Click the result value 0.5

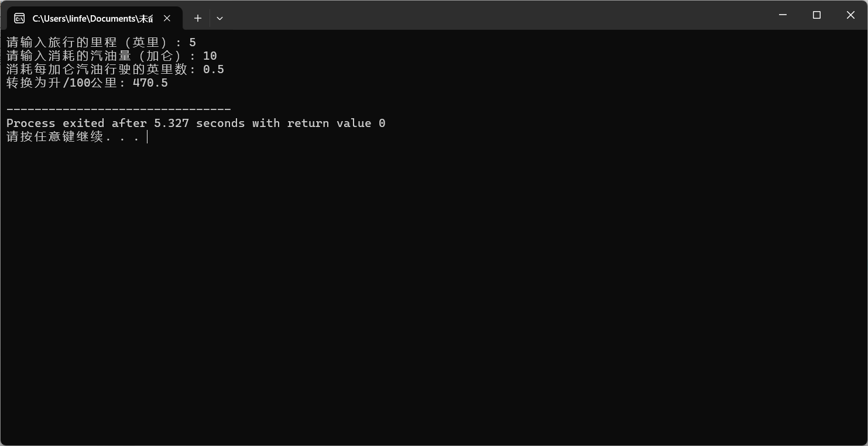(214, 69)
